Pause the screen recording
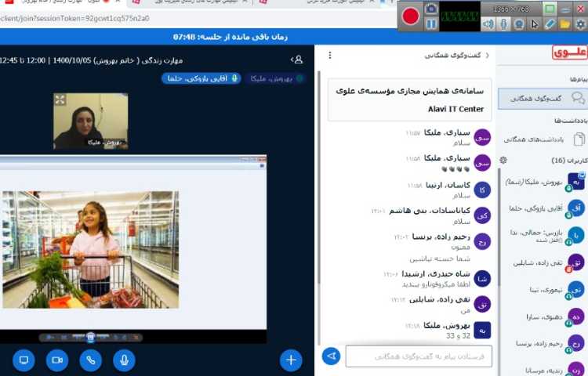The height and width of the screenshot is (376, 588). (x=431, y=24)
